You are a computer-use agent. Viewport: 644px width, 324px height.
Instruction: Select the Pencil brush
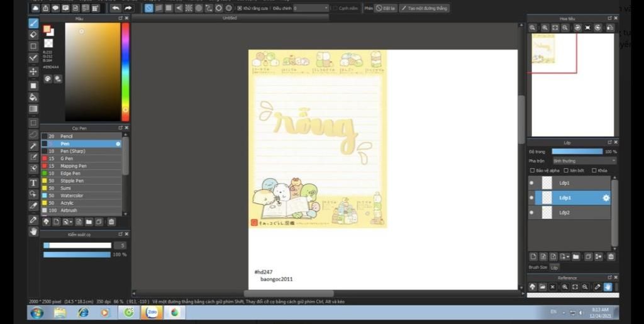pos(82,137)
